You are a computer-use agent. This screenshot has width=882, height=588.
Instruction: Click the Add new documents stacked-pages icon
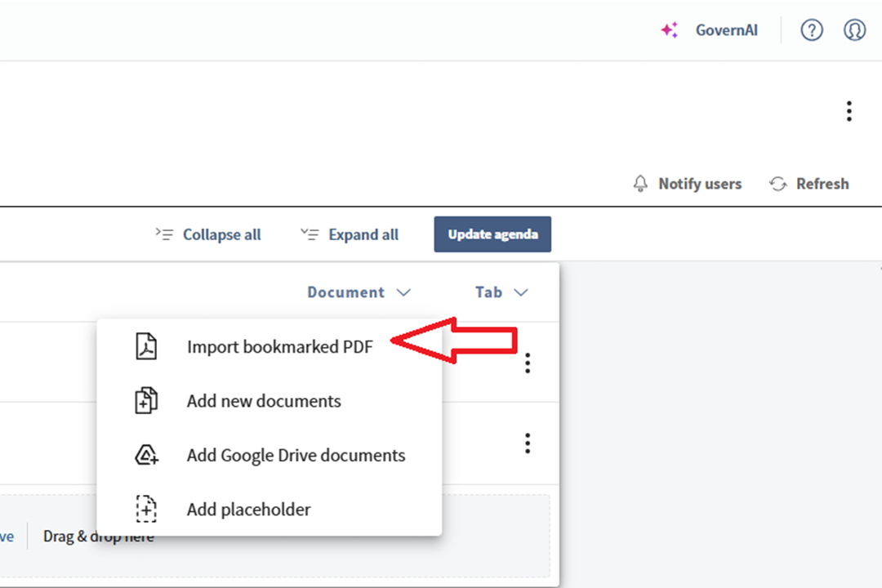(145, 400)
